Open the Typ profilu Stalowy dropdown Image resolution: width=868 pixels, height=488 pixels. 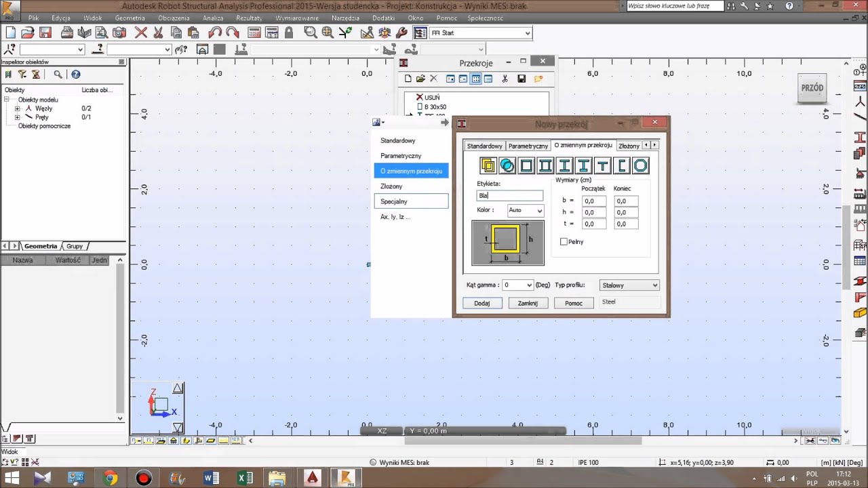[x=629, y=285]
